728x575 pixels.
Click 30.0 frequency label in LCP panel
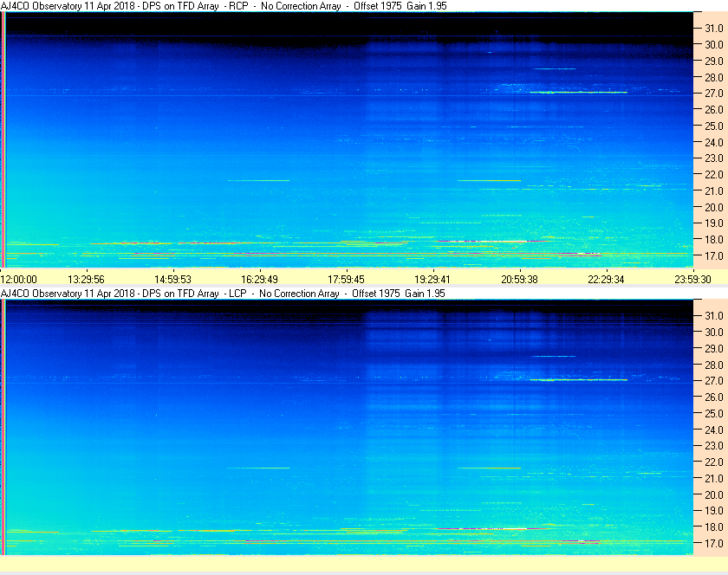point(714,332)
